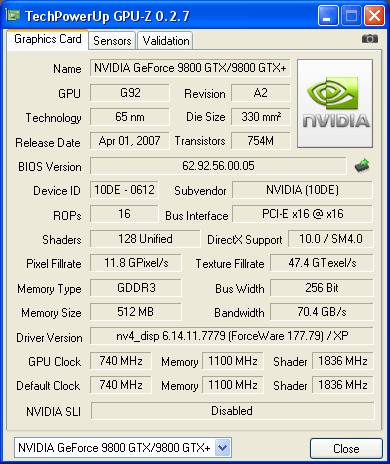The height and width of the screenshot is (464, 390).
Task: Click the NVIDIA SLI field showing Disabled
Action: tap(233, 411)
